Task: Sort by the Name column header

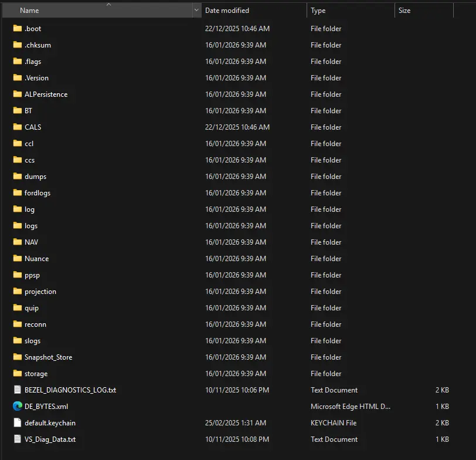Action: (x=97, y=10)
